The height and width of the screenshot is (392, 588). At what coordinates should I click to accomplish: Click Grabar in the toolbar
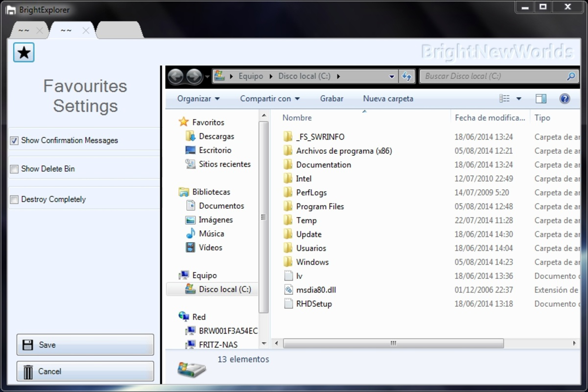[x=331, y=98]
